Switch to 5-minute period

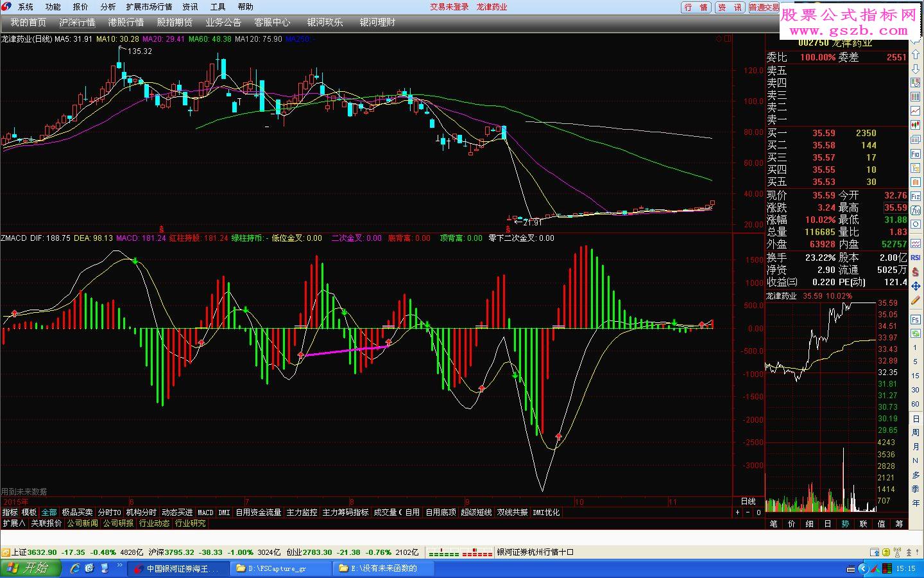click(916, 362)
